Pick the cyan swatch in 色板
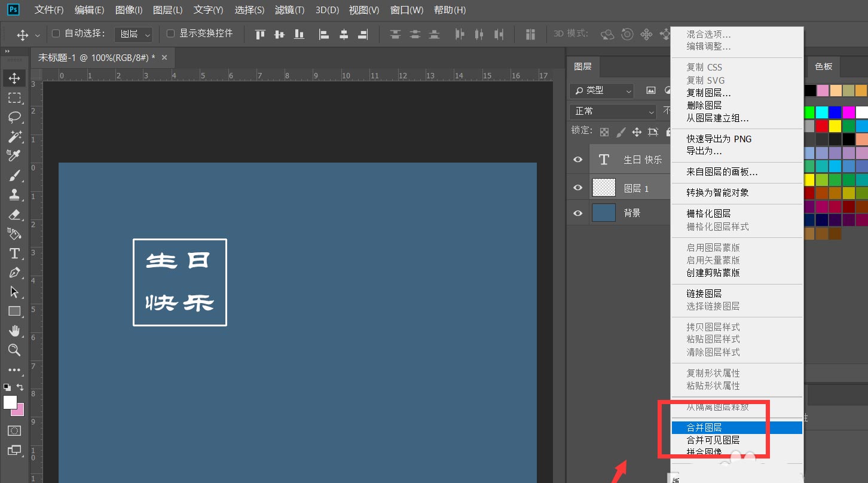The width and height of the screenshot is (868, 483). tap(822, 112)
